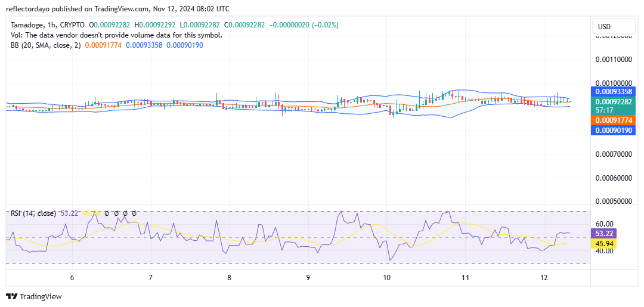Click the change value −0.00000020 (−0.02%)
This screenshot has height=307, width=644.
304,26
